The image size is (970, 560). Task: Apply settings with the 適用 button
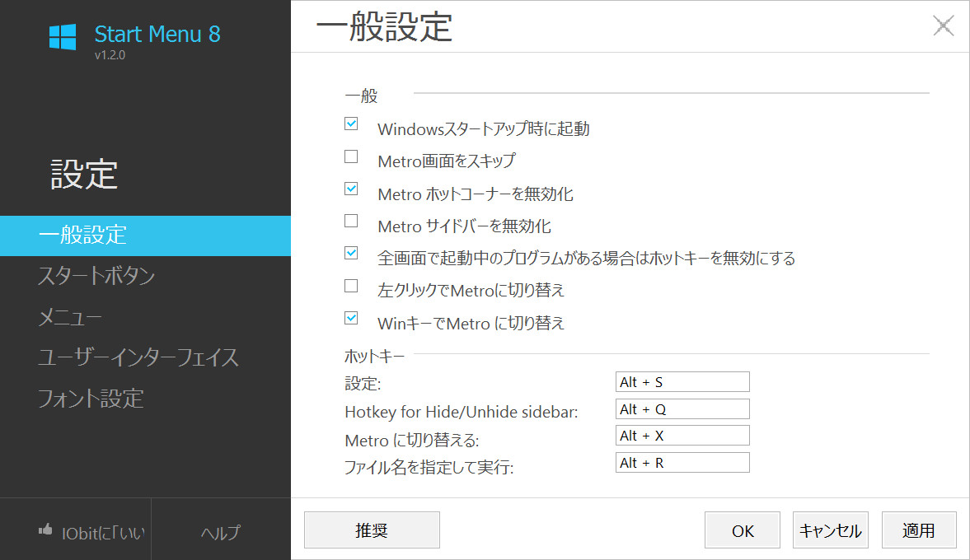(919, 530)
